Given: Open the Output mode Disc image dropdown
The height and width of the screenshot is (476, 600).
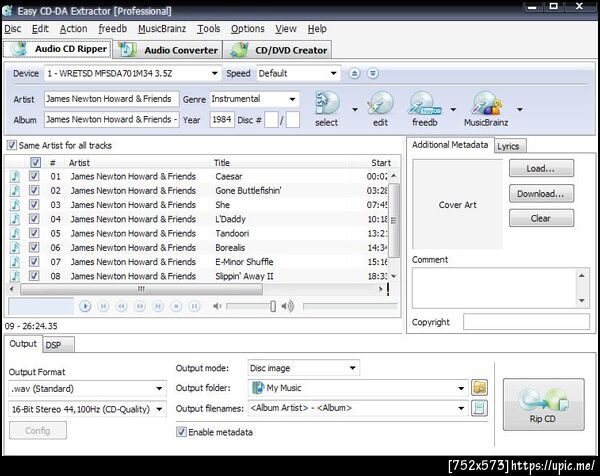Looking at the screenshot, I should pos(303,368).
